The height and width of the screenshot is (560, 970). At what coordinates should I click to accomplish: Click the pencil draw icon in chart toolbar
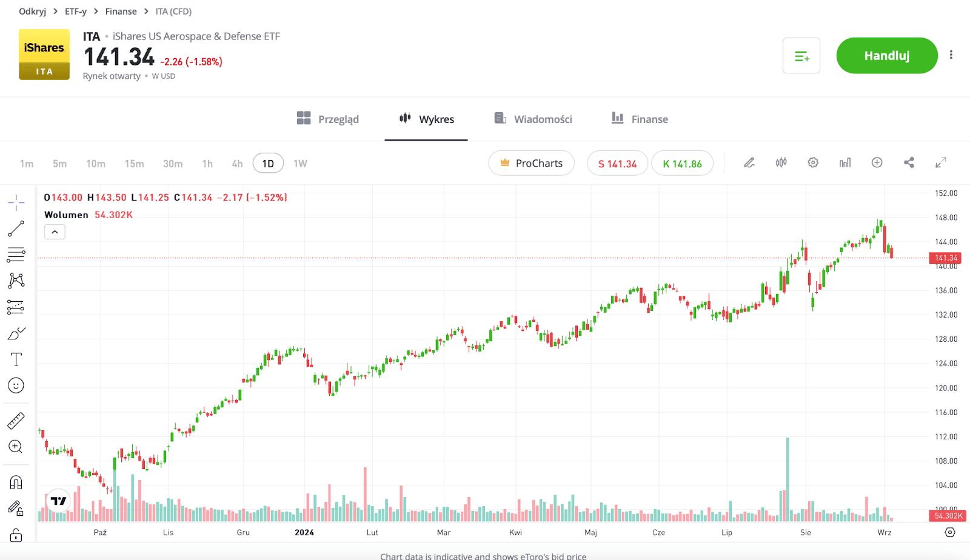[x=749, y=162]
